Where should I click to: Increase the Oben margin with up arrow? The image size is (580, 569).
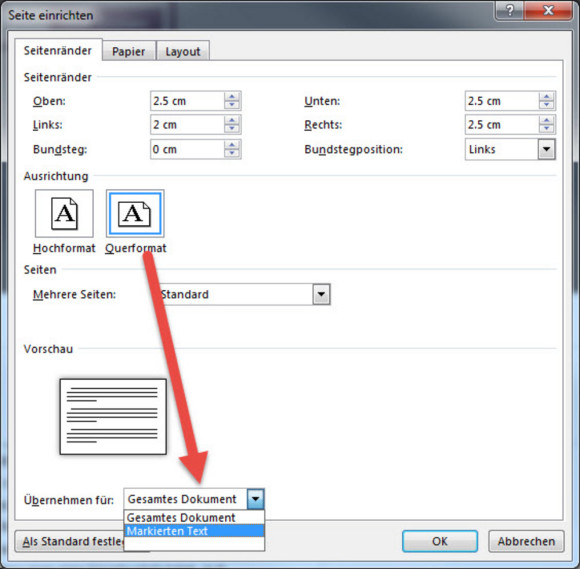coord(232,97)
